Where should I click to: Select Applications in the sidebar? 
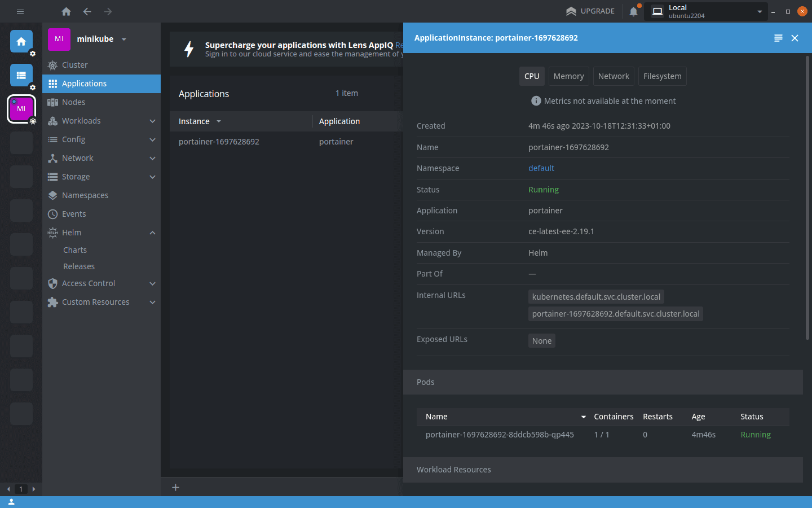pos(101,84)
